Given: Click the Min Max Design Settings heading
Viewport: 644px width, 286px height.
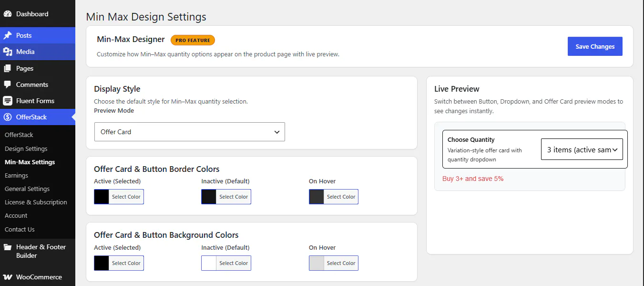Looking at the screenshot, I should coord(146,17).
